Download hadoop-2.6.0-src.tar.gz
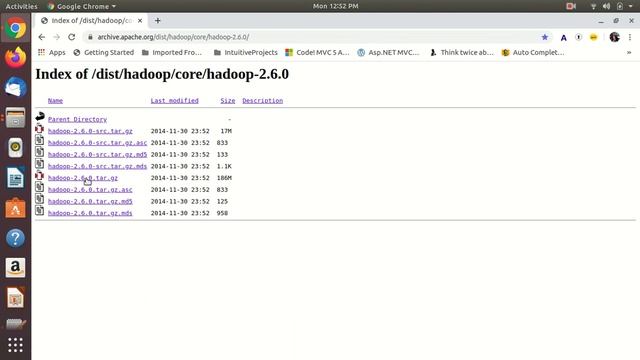Screen dimensions: 640x360 tap(90, 131)
